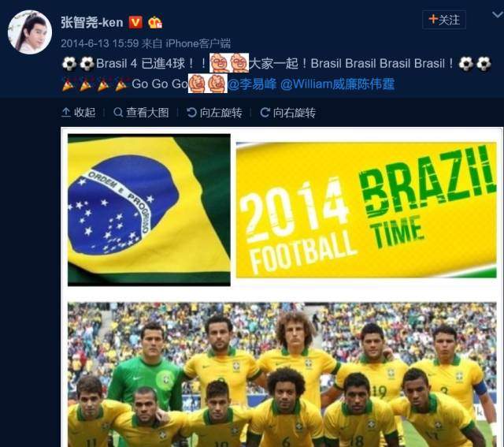Rotate image left with 向左旋转

(214, 112)
